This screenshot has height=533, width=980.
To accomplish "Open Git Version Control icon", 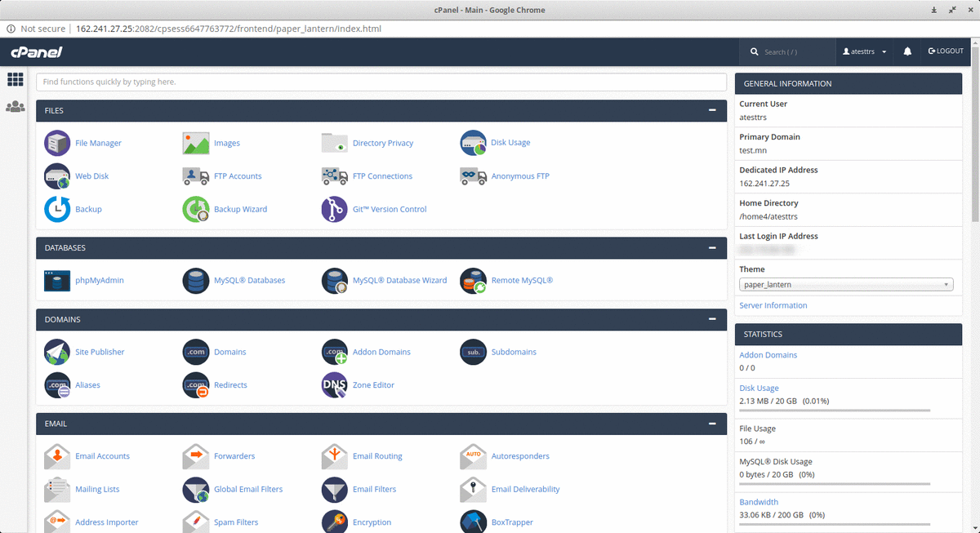I will pos(335,209).
